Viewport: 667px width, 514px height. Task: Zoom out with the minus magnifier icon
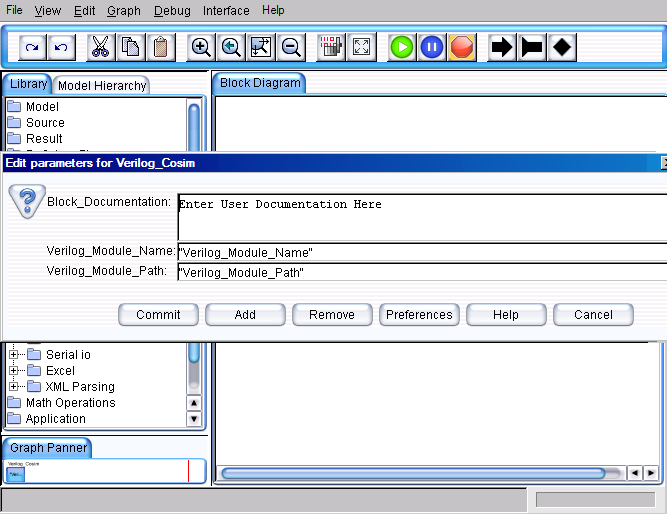[291, 47]
